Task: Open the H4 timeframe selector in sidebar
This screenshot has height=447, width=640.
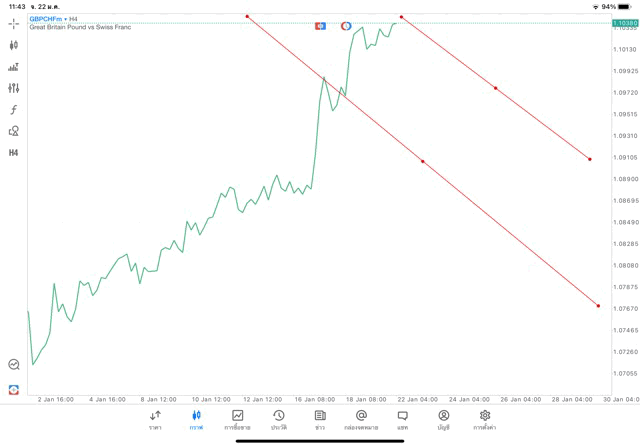Action: (x=13, y=153)
